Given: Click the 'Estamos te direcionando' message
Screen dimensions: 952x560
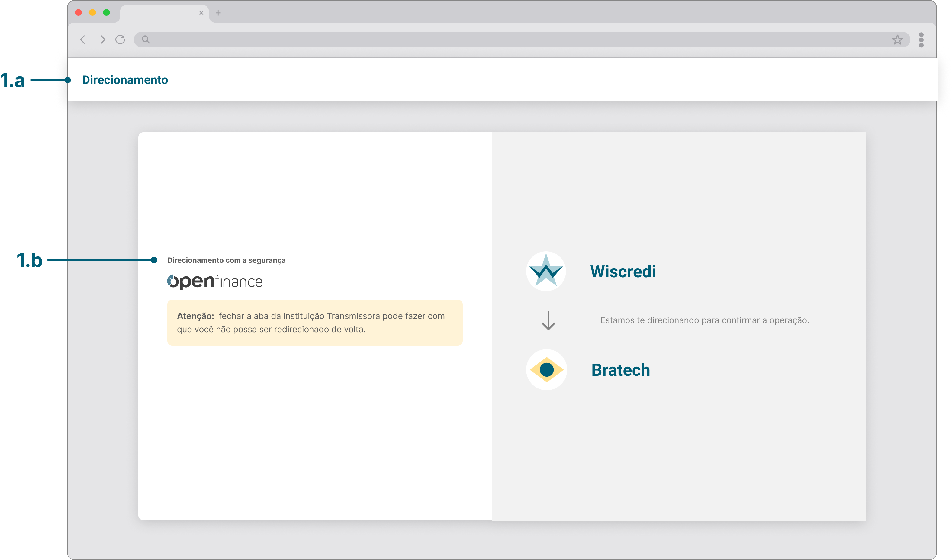Looking at the screenshot, I should 705,320.
